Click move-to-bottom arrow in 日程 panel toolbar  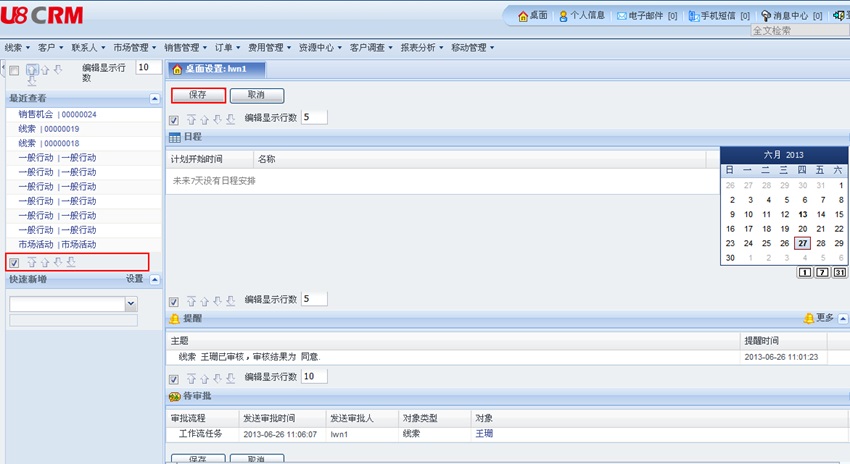[230, 120]
